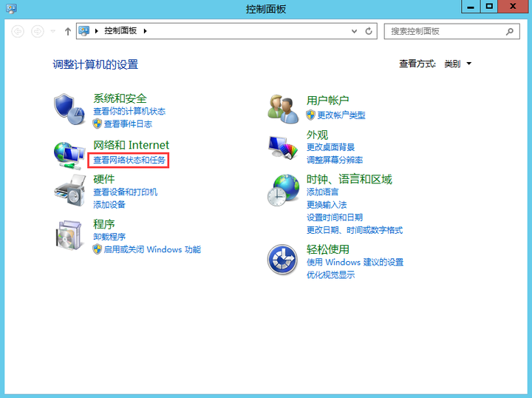Click 设置时间和日期 link
Viewport: 532px width, 398px height.
click(x=335, y=217)
